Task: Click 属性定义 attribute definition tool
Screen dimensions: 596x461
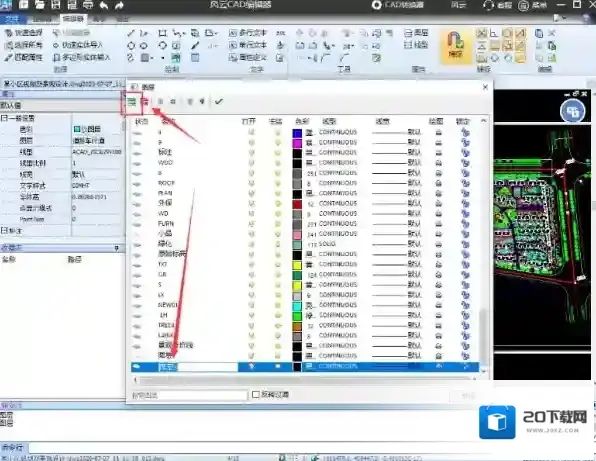Action: coord(248,57)
